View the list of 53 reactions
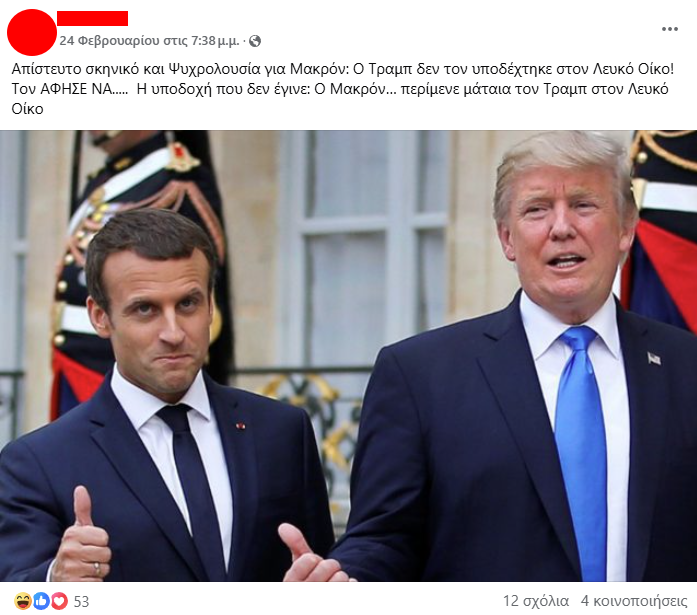Viewport: 697px width, 615px height. point(81,602)
